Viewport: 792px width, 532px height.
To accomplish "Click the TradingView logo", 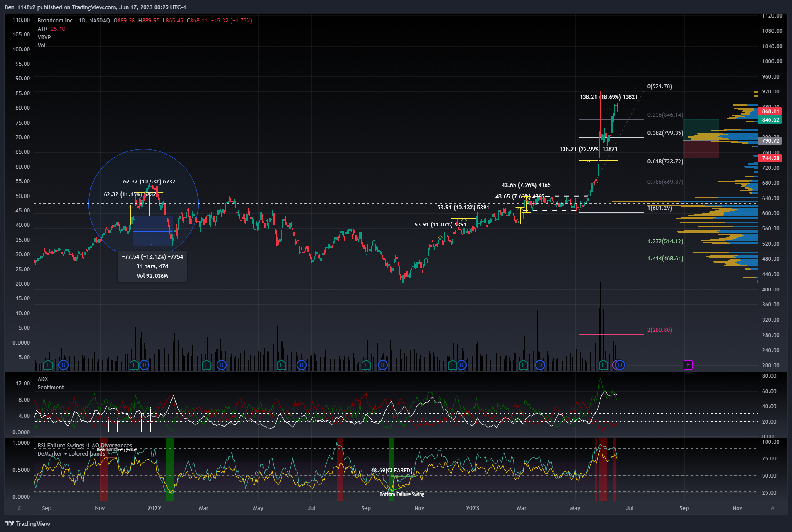I will click(x=27, y=524).
